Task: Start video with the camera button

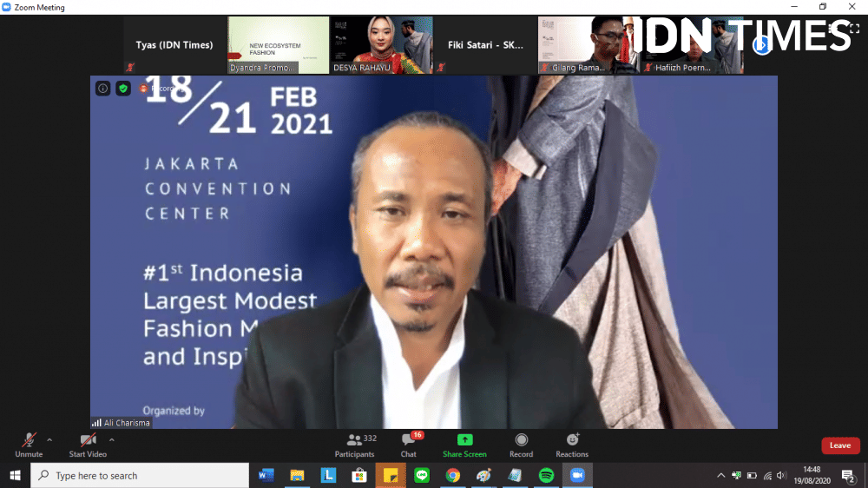Action: click(88, 443)
